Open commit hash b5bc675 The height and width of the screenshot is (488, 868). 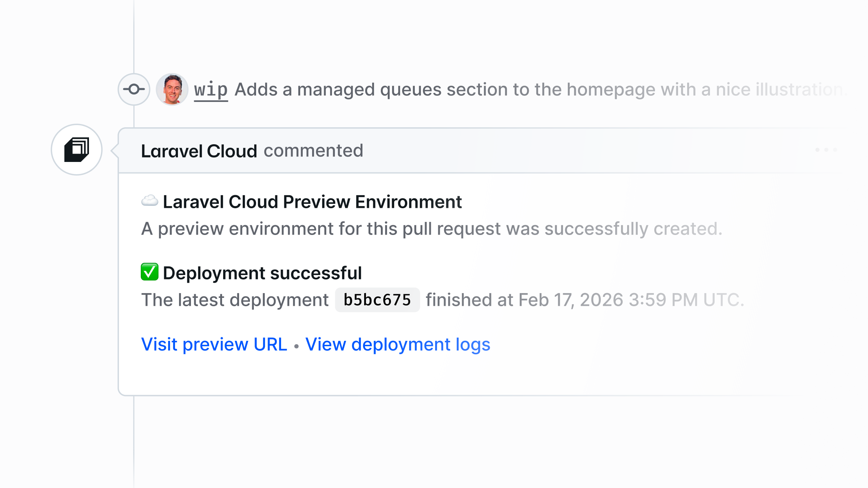click(377, 300)
